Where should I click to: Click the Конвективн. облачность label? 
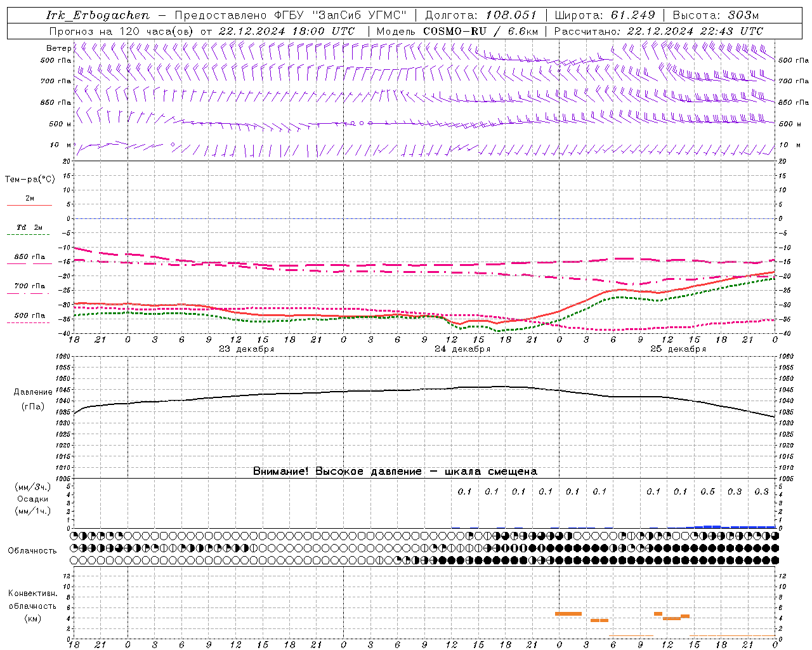pos(32,600)
